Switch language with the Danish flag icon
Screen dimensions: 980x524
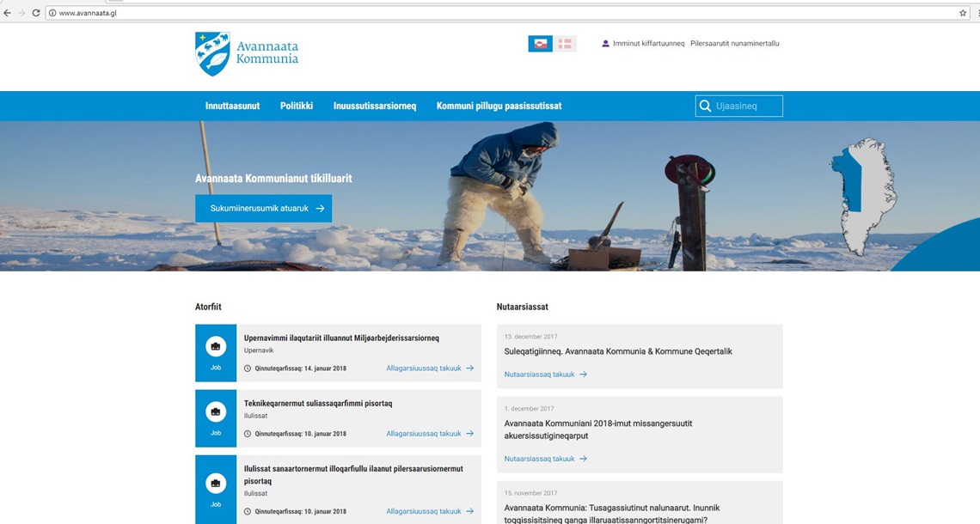(x=565, y=44)
